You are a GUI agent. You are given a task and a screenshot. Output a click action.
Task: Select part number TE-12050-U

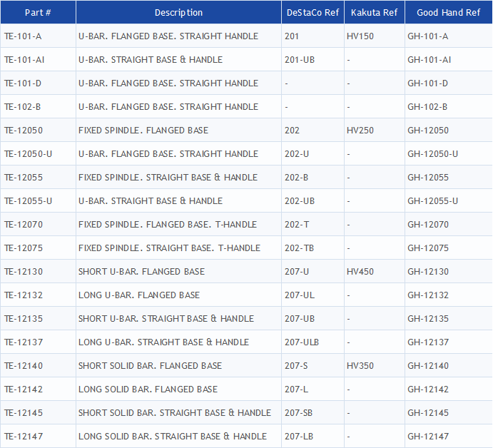[29, 153]
